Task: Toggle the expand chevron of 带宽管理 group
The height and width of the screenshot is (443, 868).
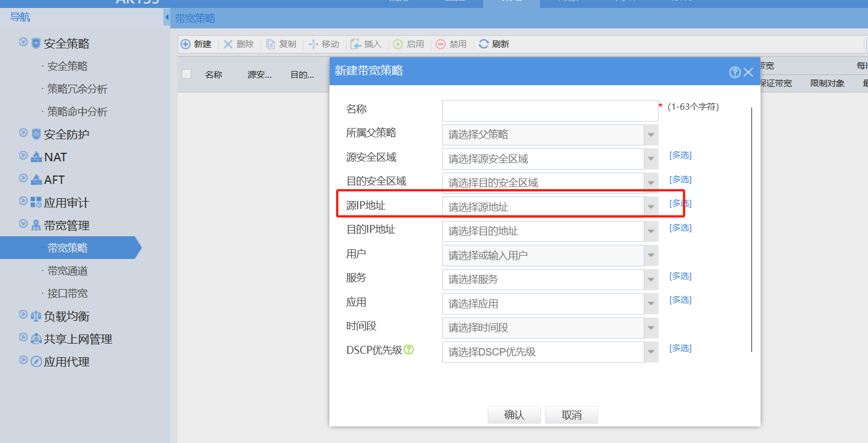Action: coord(23,224)
